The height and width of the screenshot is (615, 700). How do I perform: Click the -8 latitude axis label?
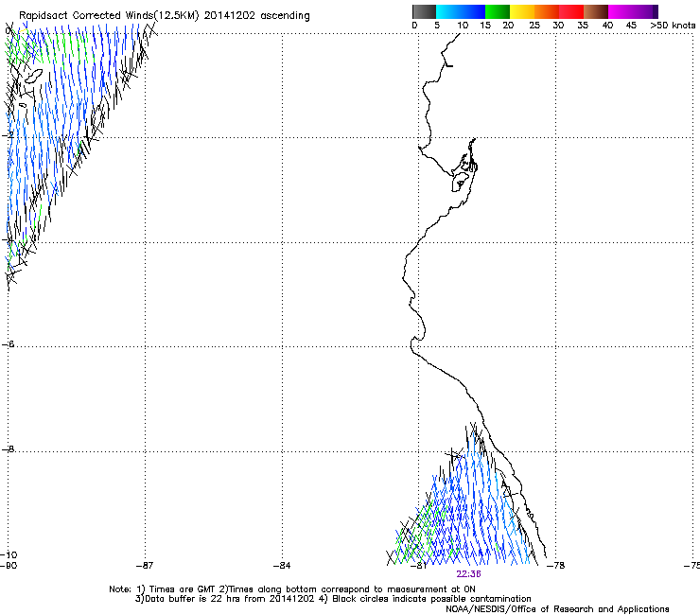click(x=8, y=449)
